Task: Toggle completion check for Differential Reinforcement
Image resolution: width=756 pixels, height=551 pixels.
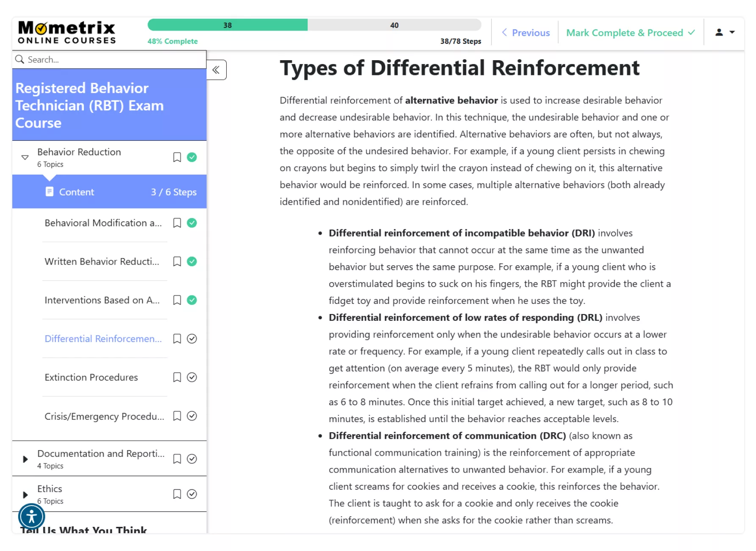Action: click(x=192, y=339)
